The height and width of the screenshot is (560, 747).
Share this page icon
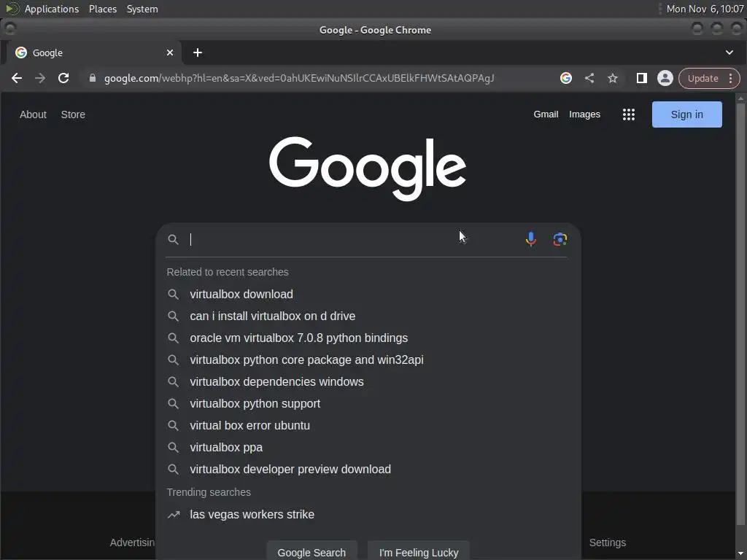pos(589,78)
